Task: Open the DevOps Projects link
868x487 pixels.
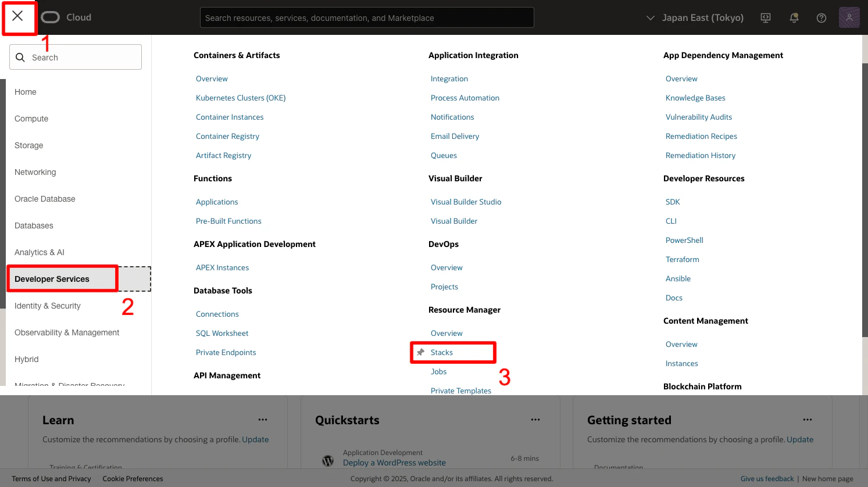Action: tap(444, 287)
